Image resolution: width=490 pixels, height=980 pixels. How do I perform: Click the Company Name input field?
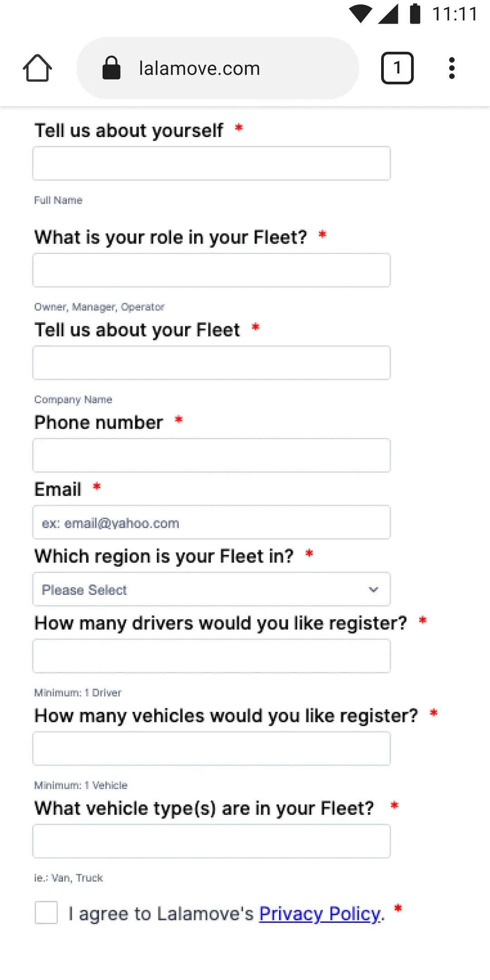[x=211, y=363]
